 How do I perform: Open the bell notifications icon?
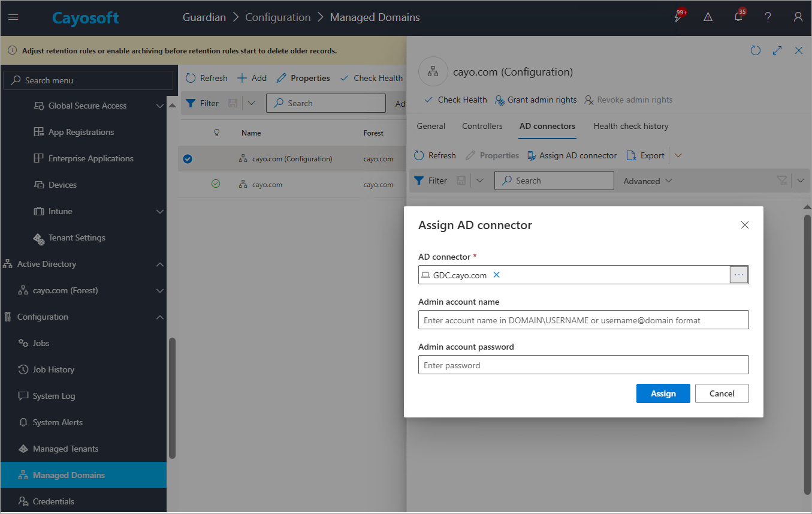point(738,17)
